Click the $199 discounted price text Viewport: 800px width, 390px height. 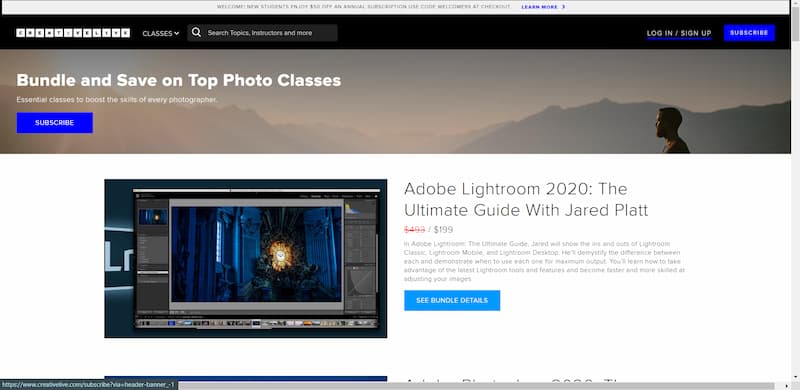point(443,230)
